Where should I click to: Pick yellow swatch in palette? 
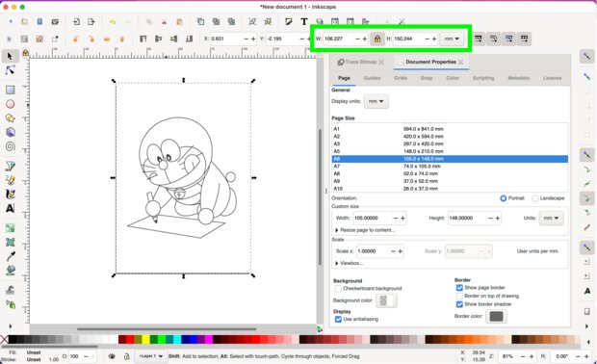tap(145, 340)
